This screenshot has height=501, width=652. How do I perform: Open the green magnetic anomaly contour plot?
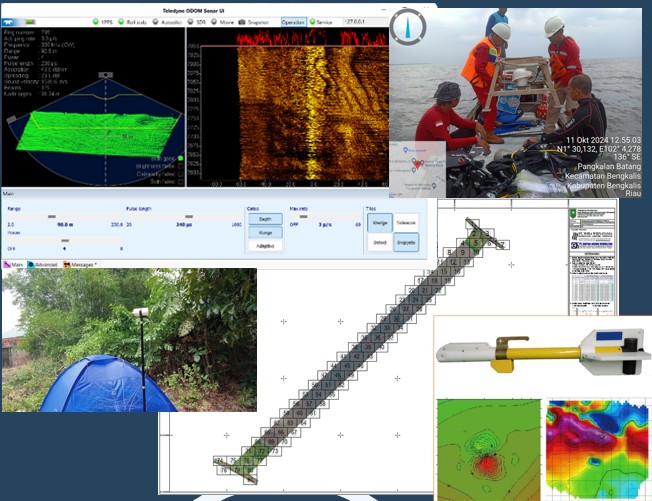[x=489, y=450]
